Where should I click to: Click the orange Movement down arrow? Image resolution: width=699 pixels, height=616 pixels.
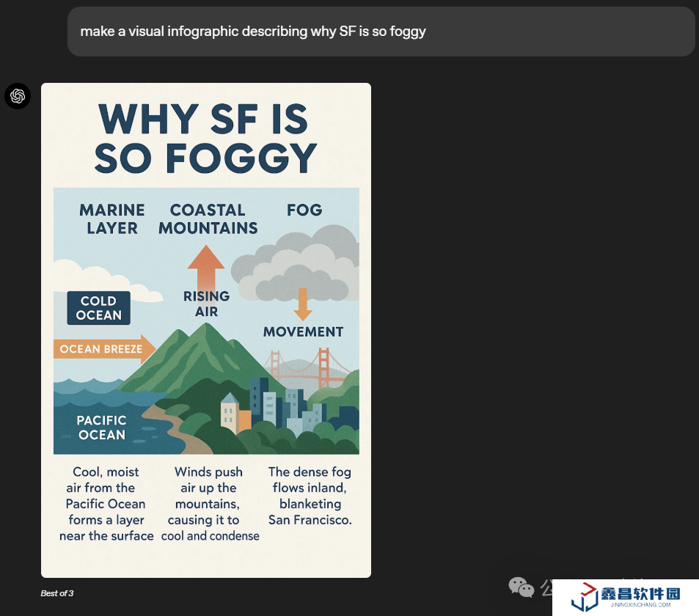[x=303, y=304]
